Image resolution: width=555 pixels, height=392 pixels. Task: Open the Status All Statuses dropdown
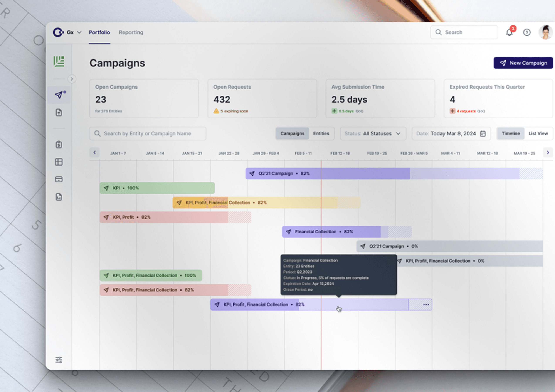click(373, 133)
